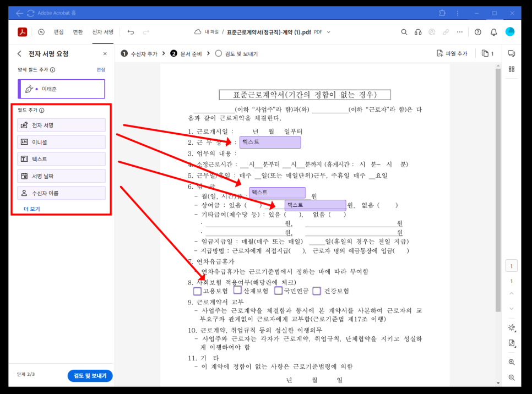This screenshot has height=394, width=532.
Task: Click the undo arrow icon
Action: [131, 32]
